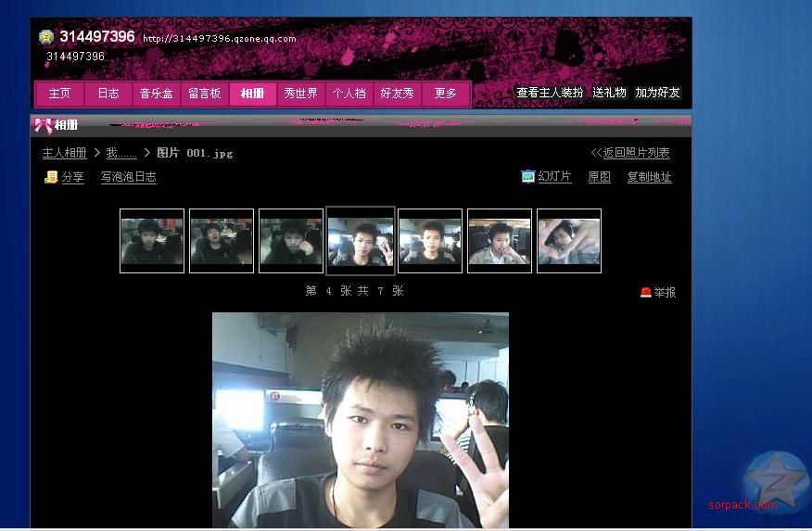Open the 主页 home tab
812x531 pixels.
[x=59, y=94]
